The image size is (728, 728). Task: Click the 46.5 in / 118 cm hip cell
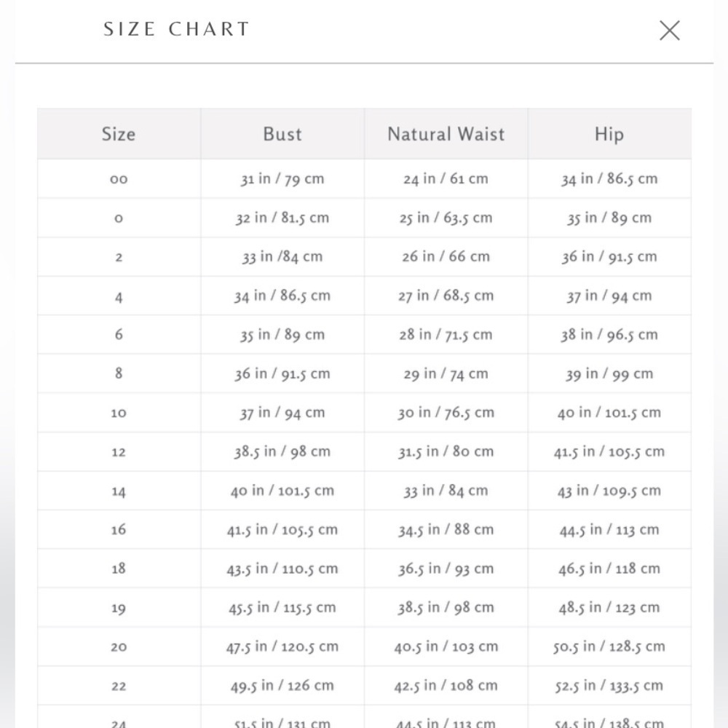(609, 569)
